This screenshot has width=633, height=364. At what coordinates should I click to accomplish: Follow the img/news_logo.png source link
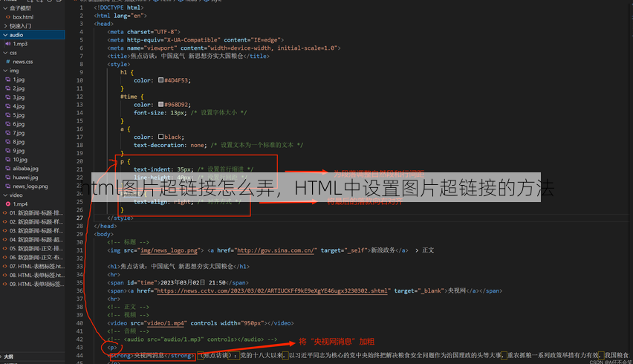[169, 250]
